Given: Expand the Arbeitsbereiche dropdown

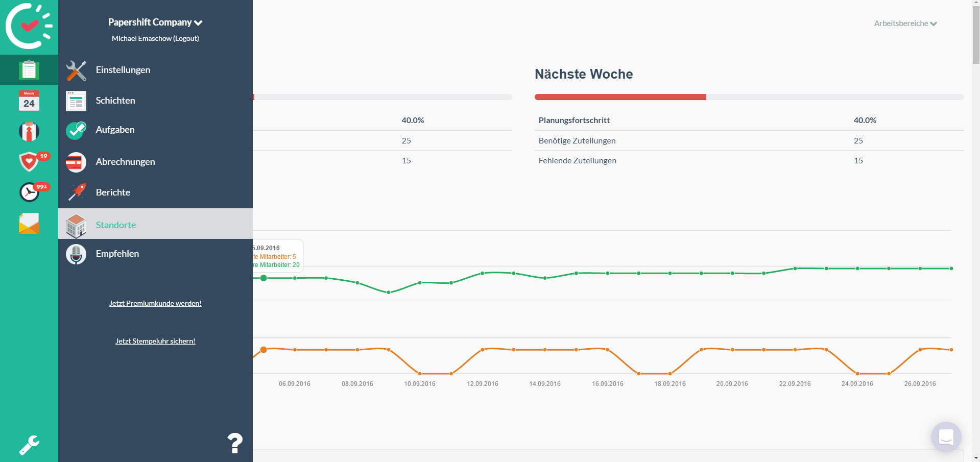Looking at the screenshot, I should pos(905,23).
